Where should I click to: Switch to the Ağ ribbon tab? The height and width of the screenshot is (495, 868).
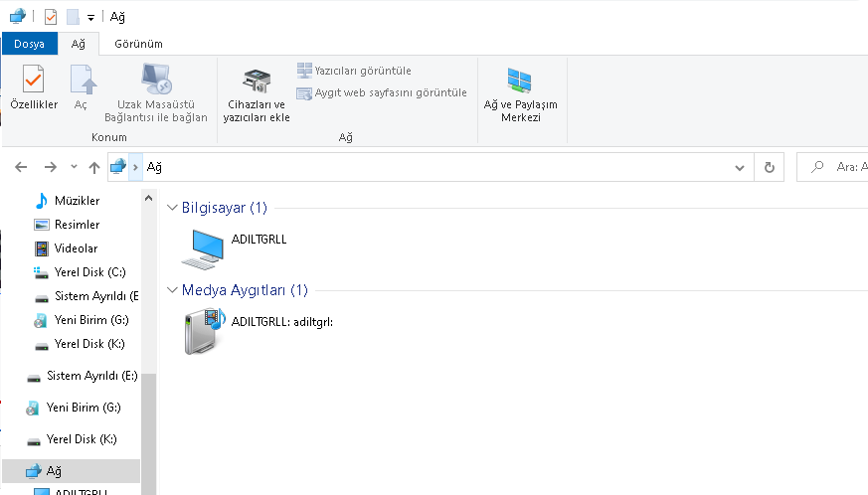79,44
